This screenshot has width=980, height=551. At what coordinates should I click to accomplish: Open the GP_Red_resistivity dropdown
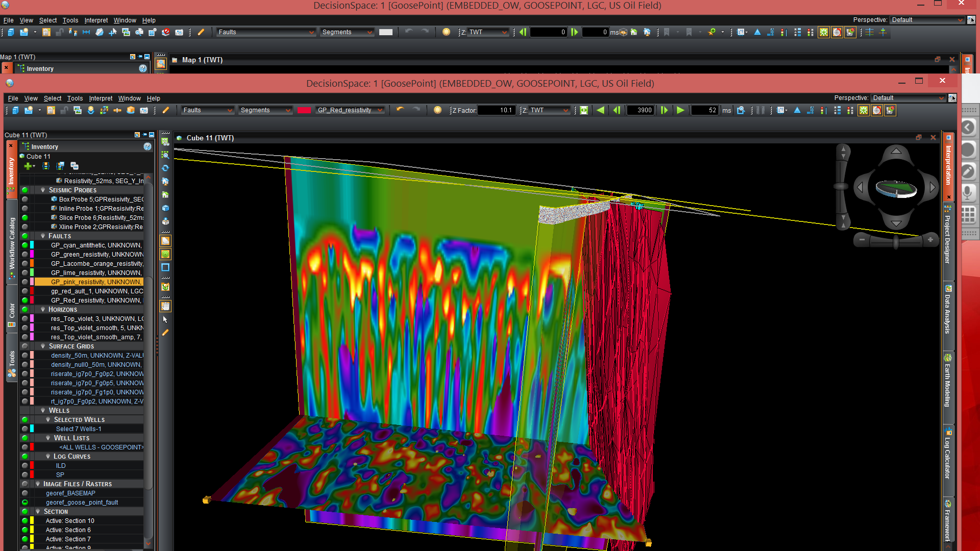[x=350, y=110]
